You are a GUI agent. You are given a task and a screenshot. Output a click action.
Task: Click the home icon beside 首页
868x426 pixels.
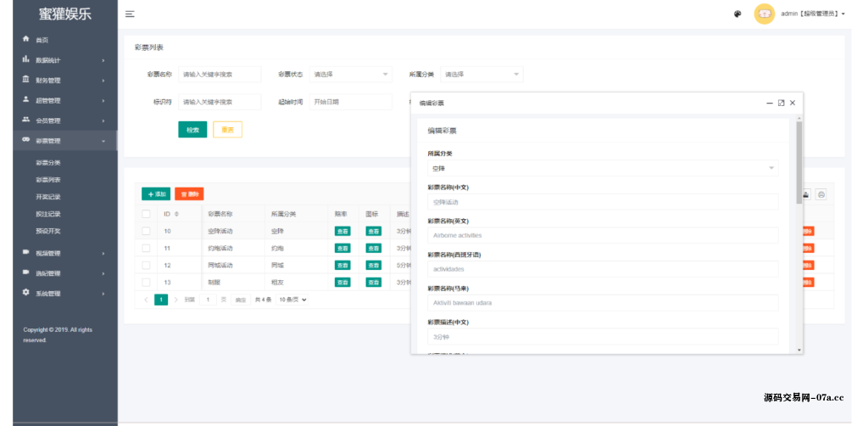pos(25,39)
